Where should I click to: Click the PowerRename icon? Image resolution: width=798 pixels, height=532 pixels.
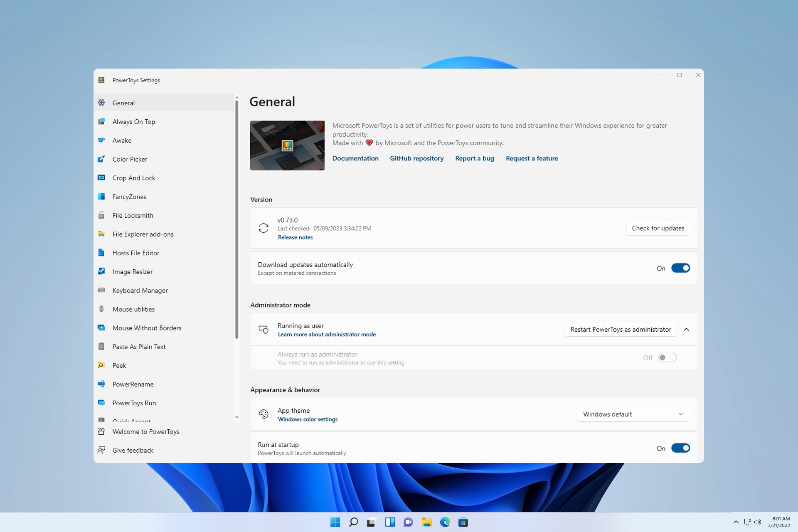click(x=101, y=384)
